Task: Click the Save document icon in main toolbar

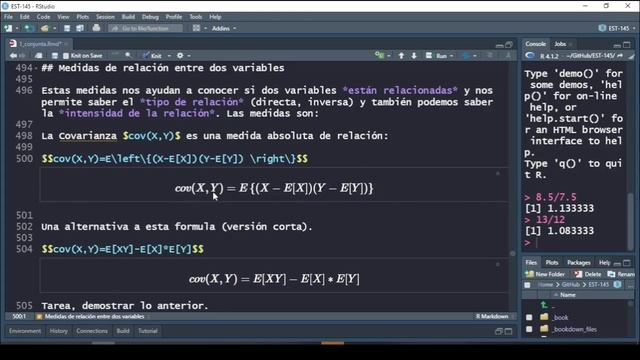Action: (x=67, y=28)
